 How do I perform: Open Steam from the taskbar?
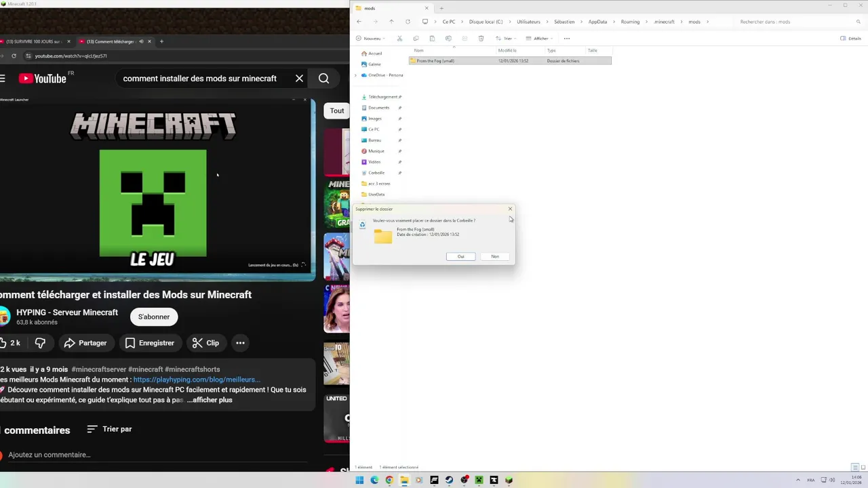coord(449,480)
